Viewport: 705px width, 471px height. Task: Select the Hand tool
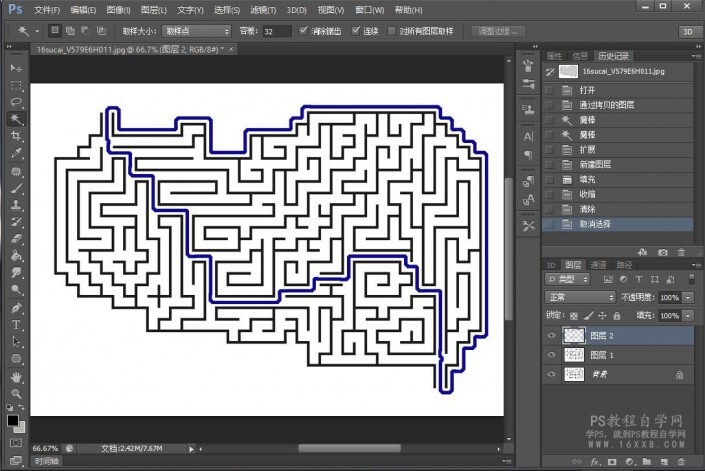[x=17, y=377]
